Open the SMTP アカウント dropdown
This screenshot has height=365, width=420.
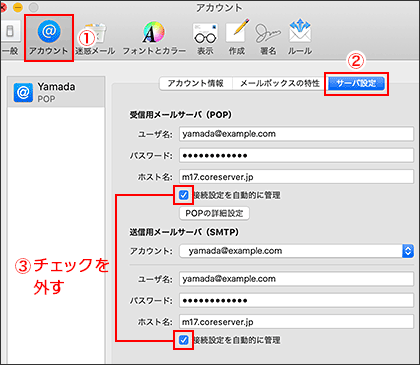(297, 251)
